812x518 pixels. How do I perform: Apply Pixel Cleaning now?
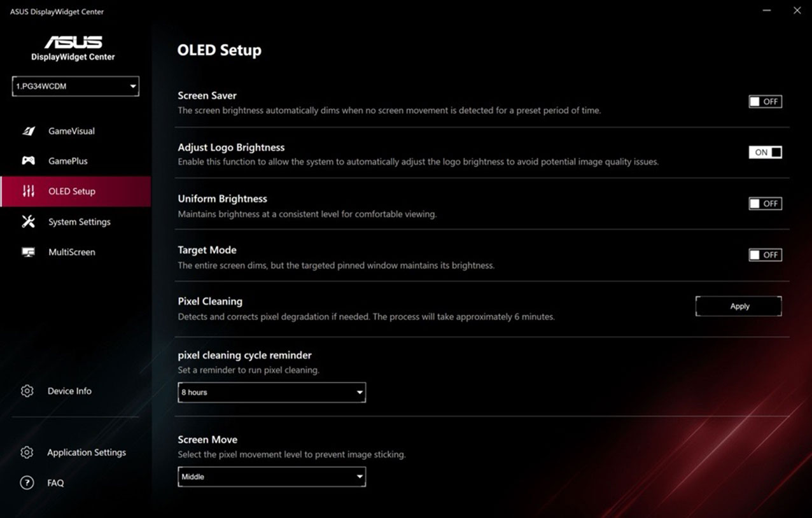point(738,306)
